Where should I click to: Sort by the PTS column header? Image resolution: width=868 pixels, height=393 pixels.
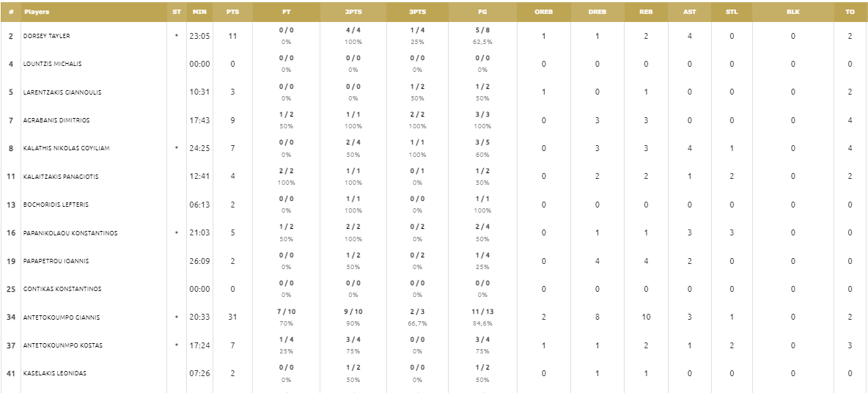pyautogui.click(x=232, y=12)
